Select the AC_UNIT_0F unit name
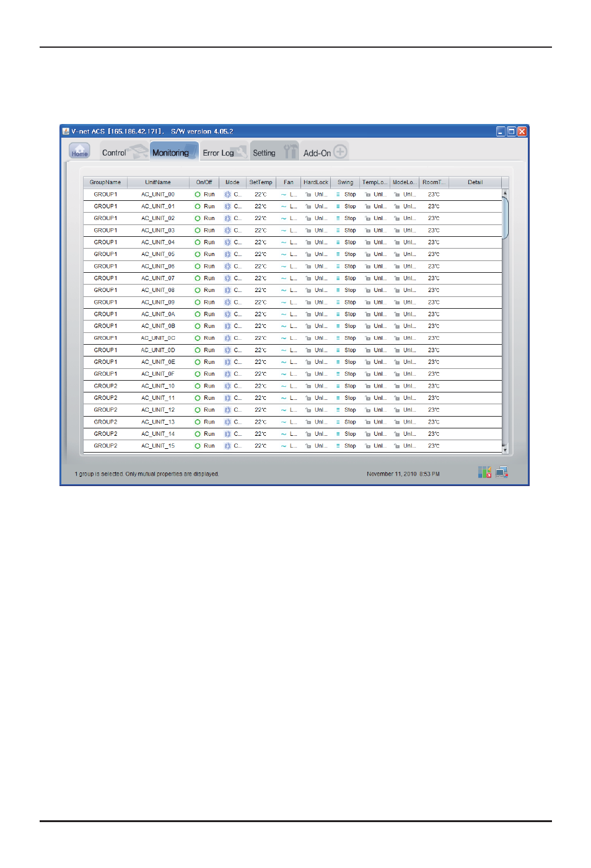This screenshot has height=868, width=591. point(158,374)
